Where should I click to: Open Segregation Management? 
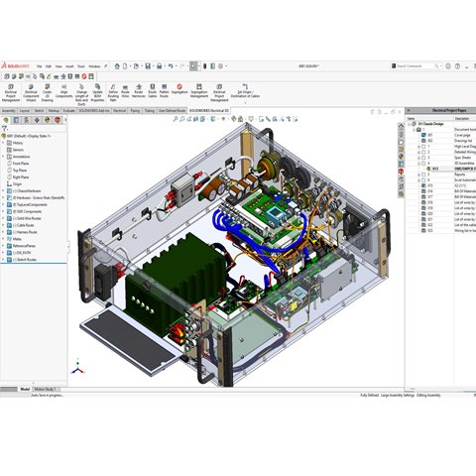coord(199,91)
